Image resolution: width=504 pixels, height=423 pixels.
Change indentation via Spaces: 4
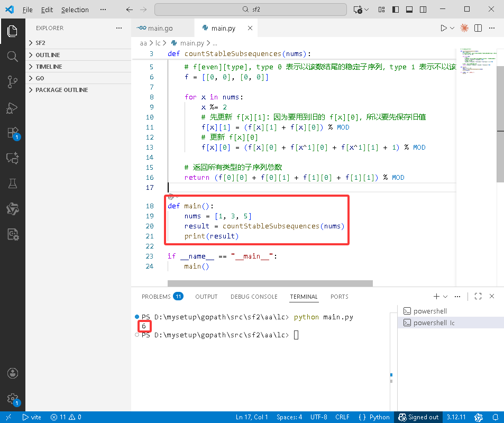tap(289, 417)
